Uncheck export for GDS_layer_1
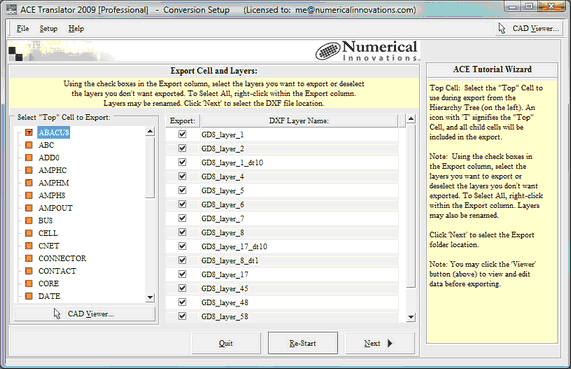The image size is (571, 369). pyautogui.click(x=182, y=134)
